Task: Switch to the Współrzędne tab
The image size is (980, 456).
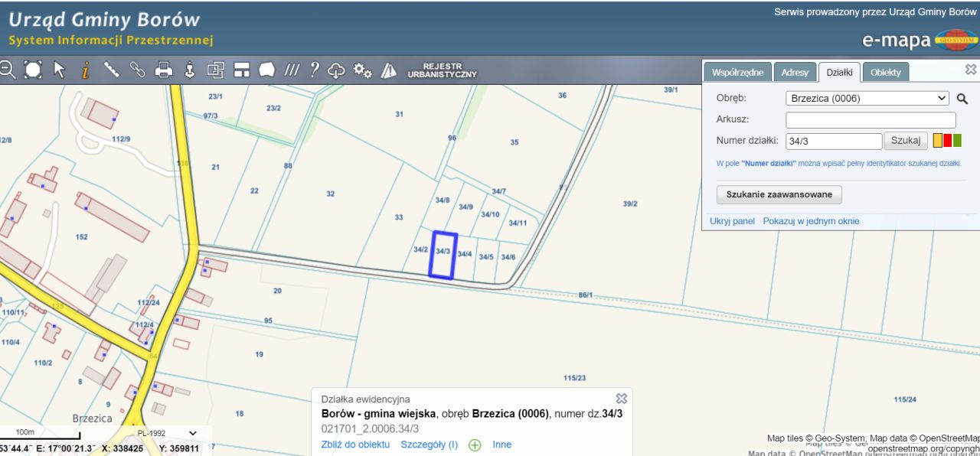Action: (x=737, y=72)
